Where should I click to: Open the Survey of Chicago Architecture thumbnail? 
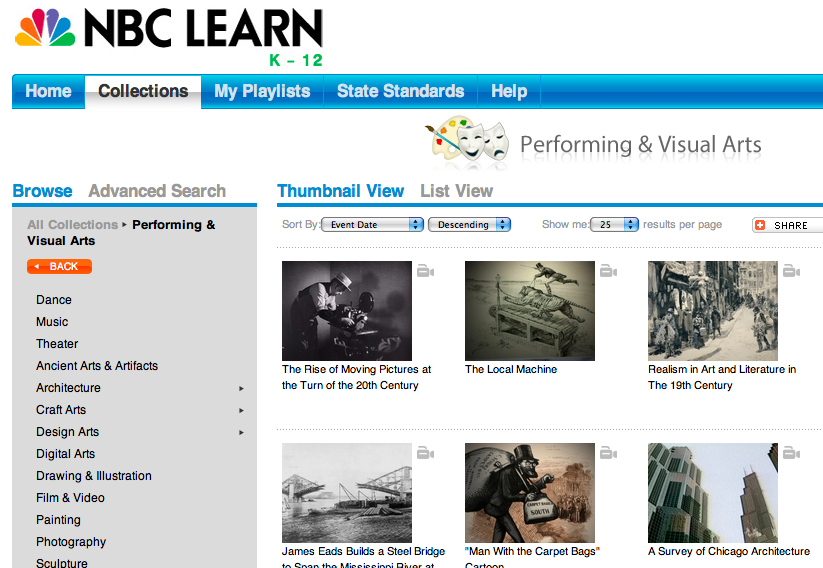713,493
